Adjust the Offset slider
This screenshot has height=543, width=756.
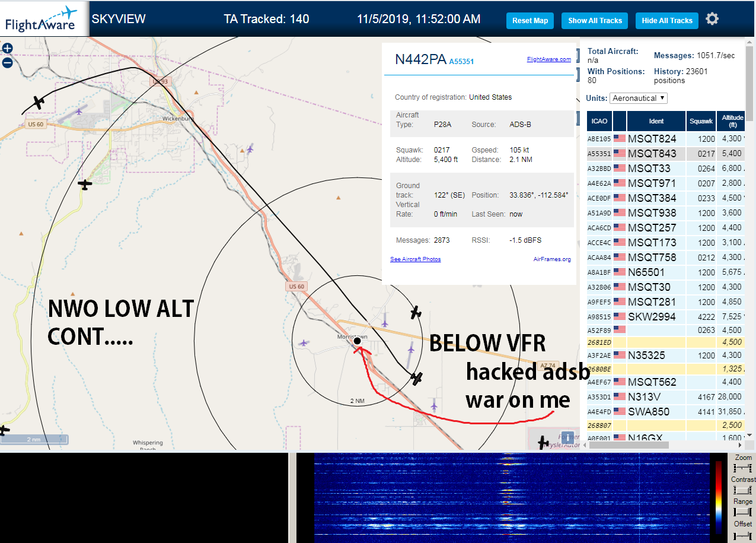[743, 535]
